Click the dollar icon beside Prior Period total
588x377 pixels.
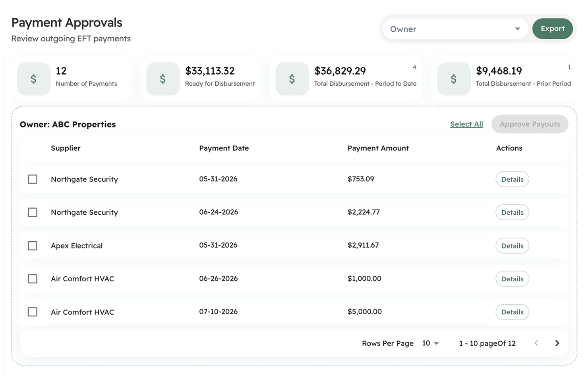pos(454,79)
